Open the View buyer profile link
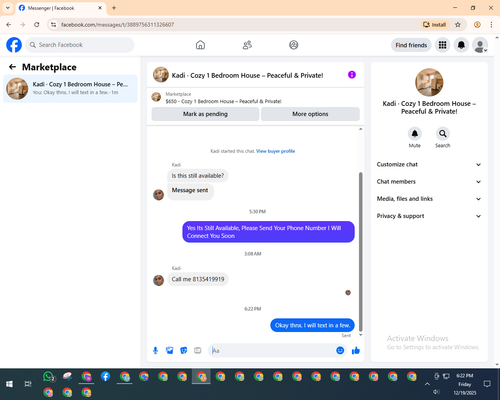This screenshot has width=500, height=400. [275, 151]
